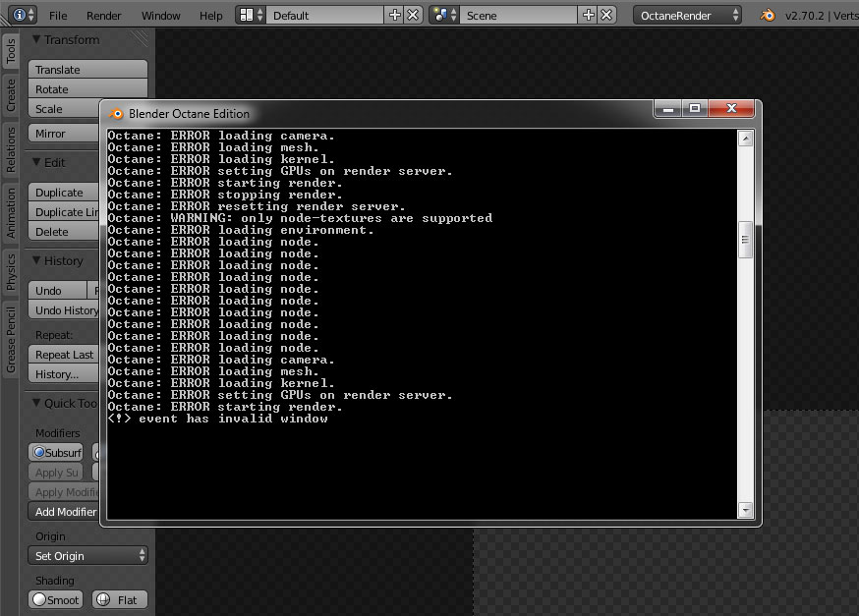Click the console scrollbar thumb
This screenshot has width=859, height=616.
745,240
